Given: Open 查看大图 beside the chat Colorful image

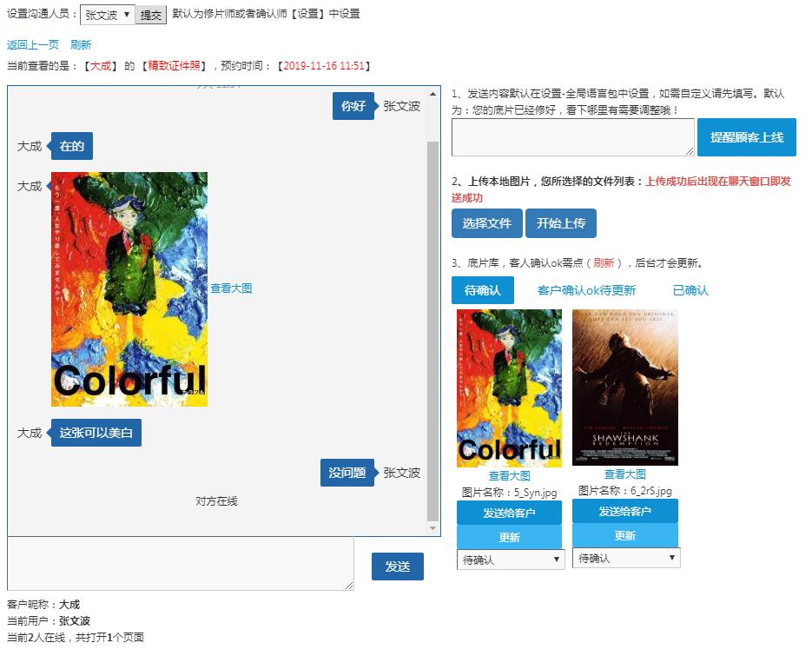Looking at the screenshot, I should pyautogui.click(x=231, y=288).
